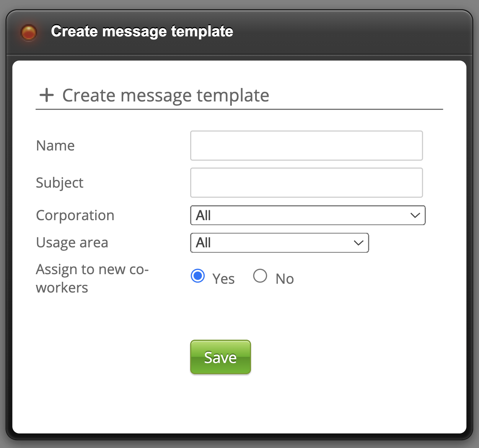Click the Corporation dropdown chevron arrow

pos(415,216)
